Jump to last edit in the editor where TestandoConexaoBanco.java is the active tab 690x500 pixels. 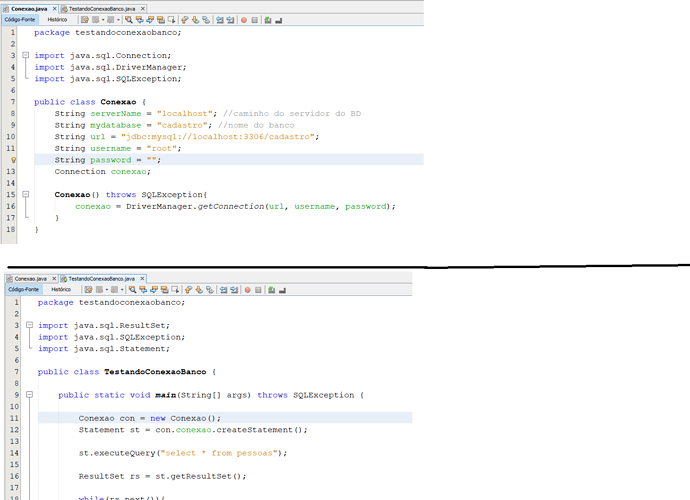88,290
